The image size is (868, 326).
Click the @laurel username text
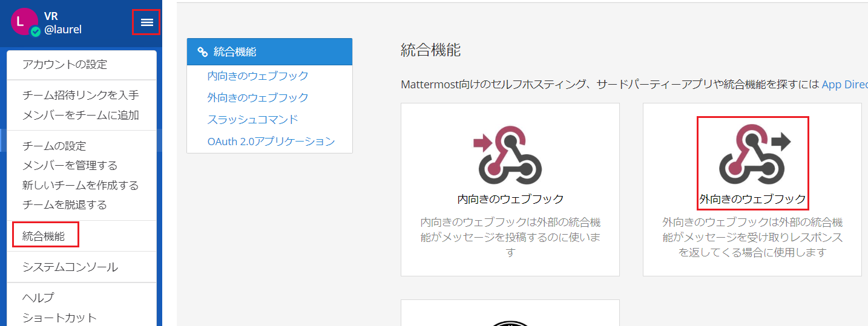63,29
